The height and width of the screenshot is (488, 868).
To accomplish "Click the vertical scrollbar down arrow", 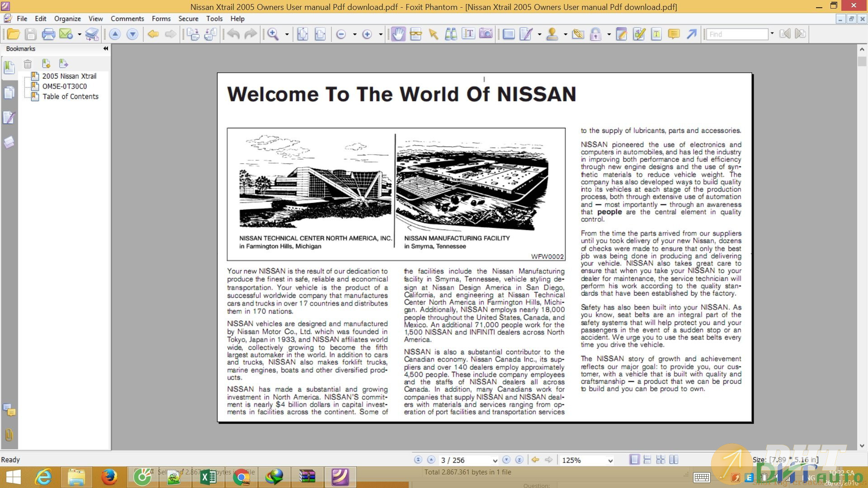I will click(x=862, y=446).
